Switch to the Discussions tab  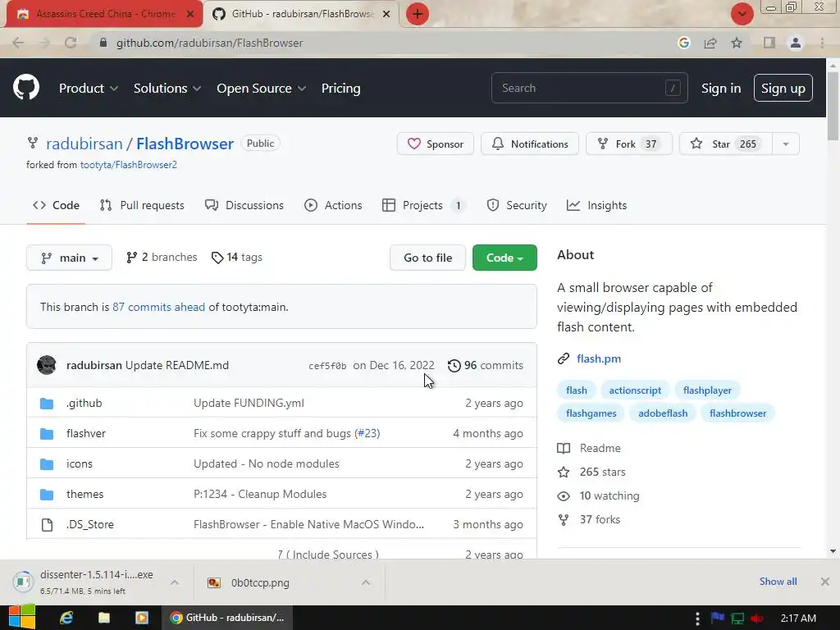pos(244,205)
